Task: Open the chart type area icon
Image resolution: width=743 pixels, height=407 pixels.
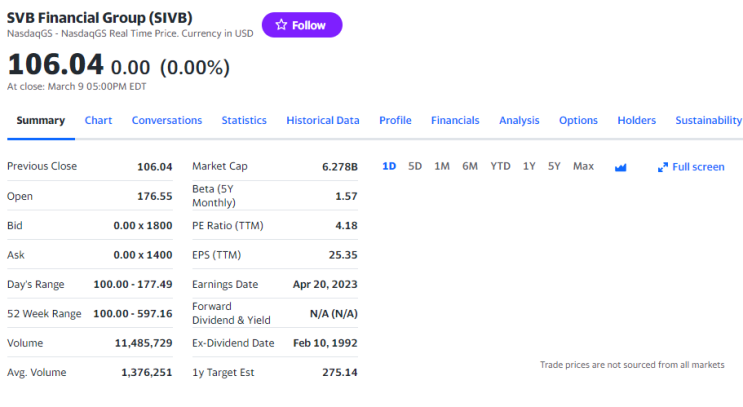Action: point(620,167)
